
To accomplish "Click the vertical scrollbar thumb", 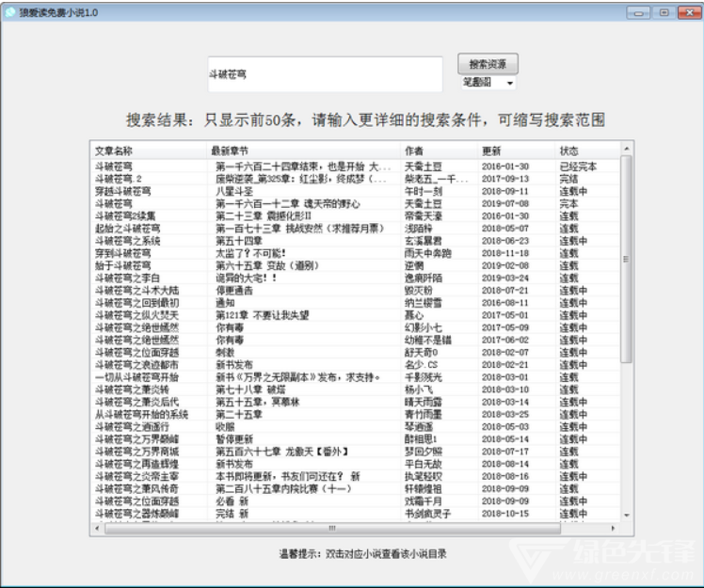I will pos(626,259).
